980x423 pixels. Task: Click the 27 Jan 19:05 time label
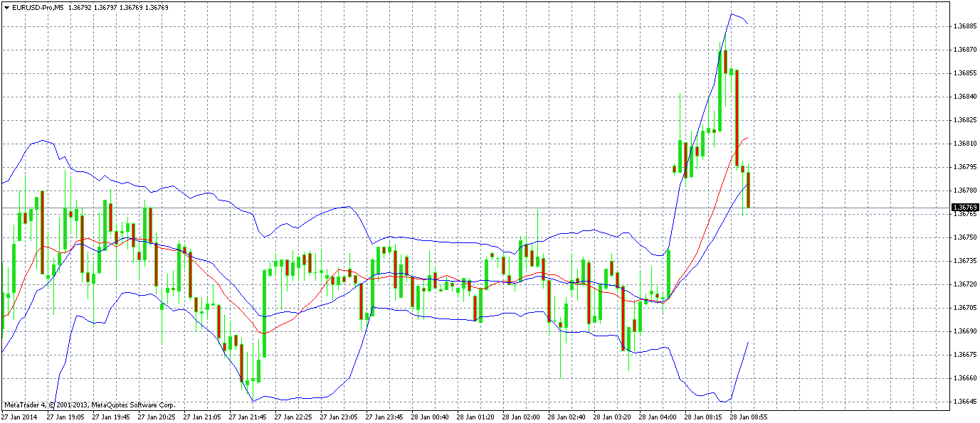point(65,417)
